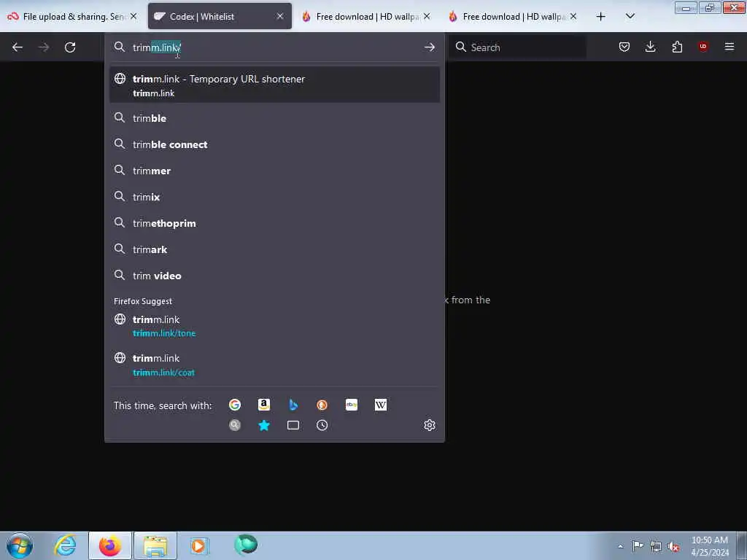
Task: Open the Extensions puzzle icon
Action: tap(677, 47)
